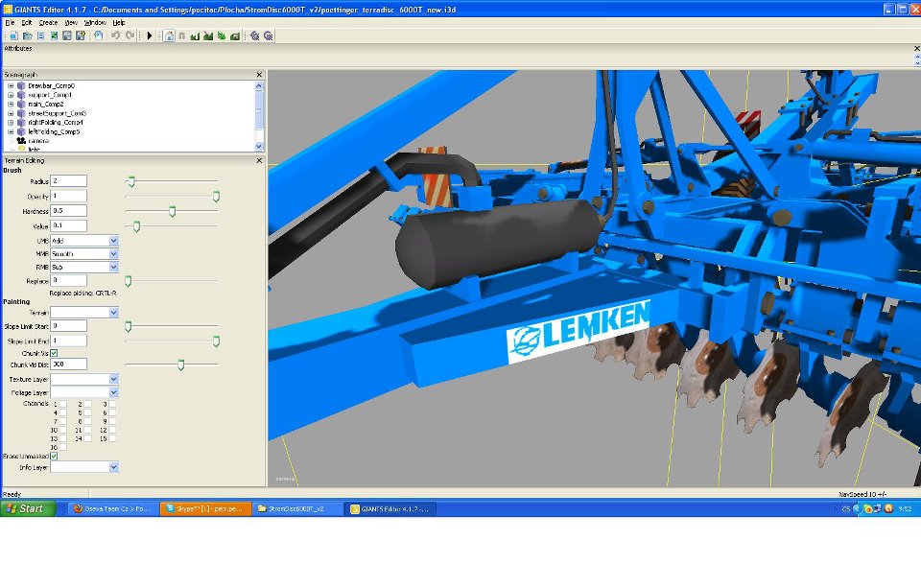Click the New scene toolbar icon
This screenshot has width=921, height=588.
pos(13,35)
